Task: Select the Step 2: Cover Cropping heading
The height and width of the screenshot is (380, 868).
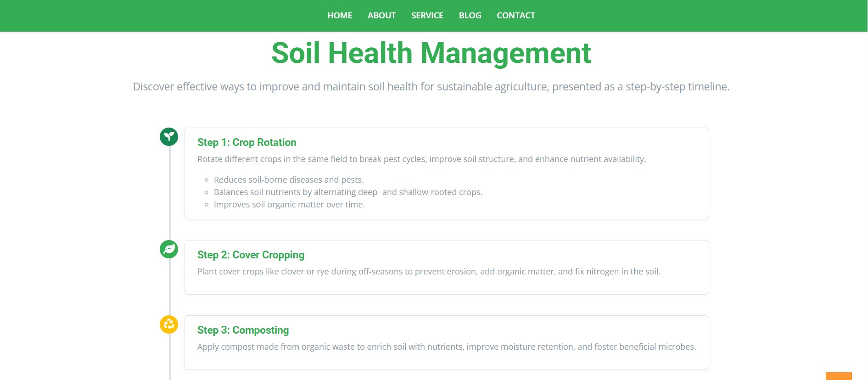Action: tap(251, 255)
